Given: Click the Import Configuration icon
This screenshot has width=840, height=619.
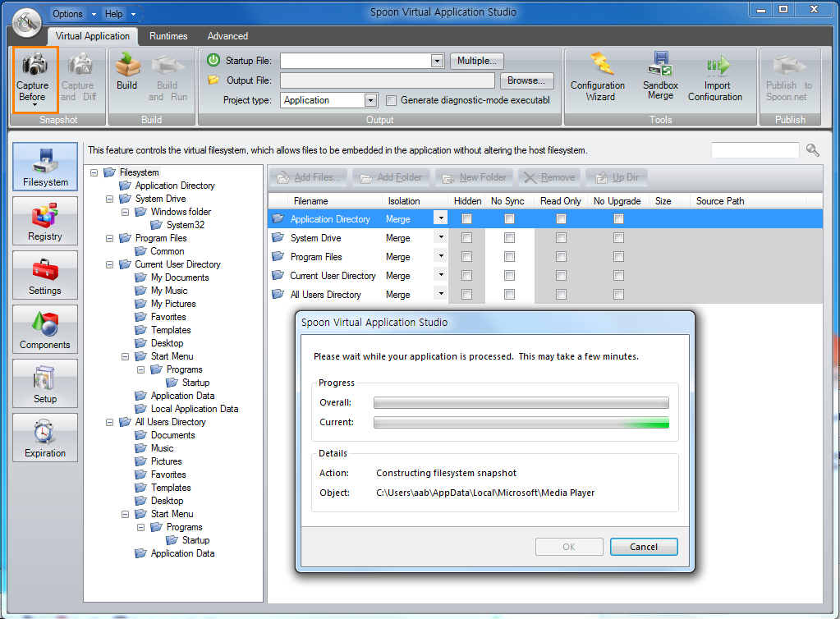Looking at the screenshot, I should click(x=716, y=78).
